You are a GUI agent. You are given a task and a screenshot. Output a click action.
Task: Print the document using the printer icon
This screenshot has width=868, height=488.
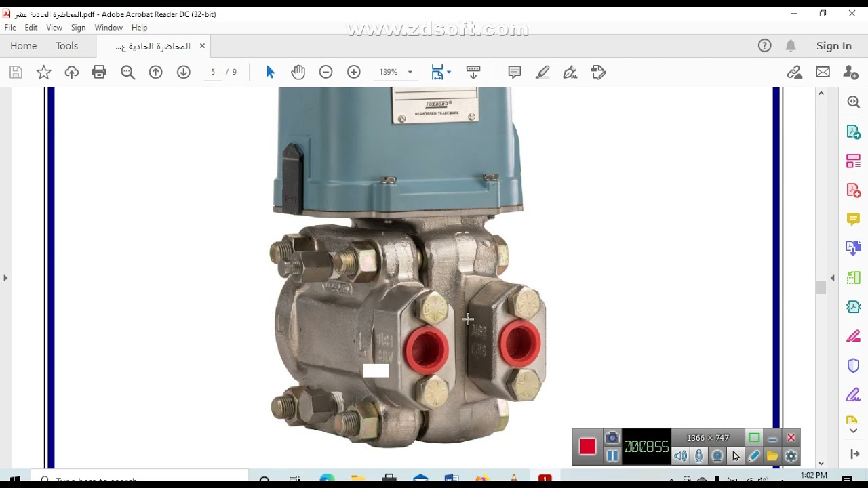(x=100, y=73)
